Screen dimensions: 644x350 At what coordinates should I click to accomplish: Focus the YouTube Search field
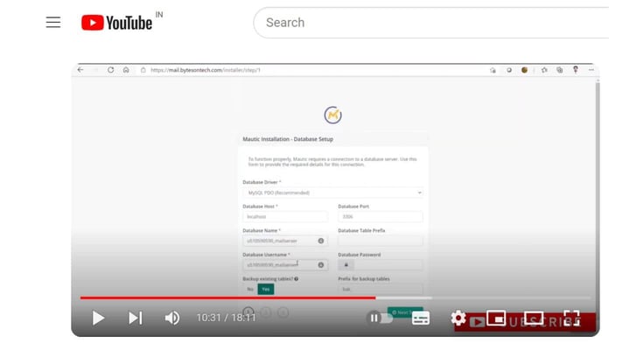(x=431, y=23)
